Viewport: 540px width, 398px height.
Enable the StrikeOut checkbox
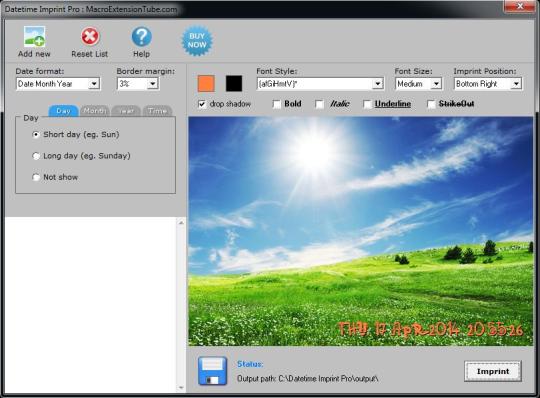point(431,104)
